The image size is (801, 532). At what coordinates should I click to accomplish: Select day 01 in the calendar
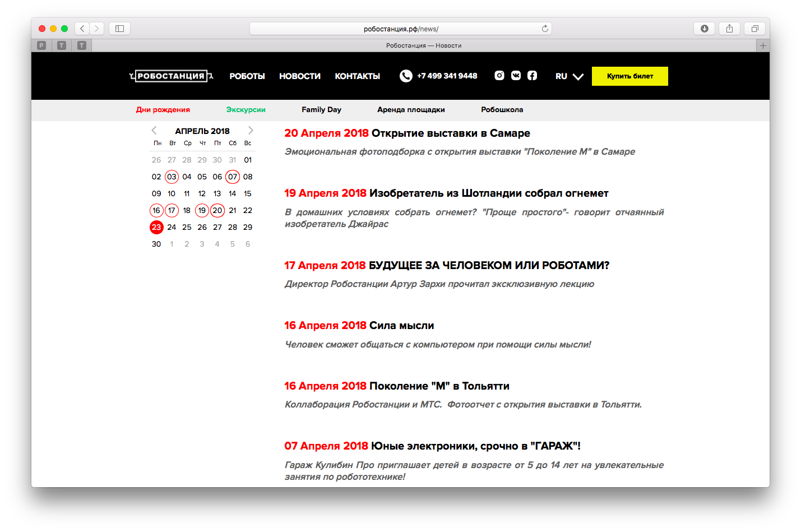coord(248,160)
